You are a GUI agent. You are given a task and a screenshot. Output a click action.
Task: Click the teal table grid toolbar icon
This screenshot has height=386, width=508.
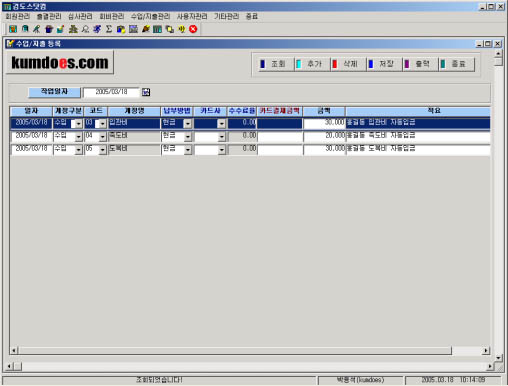point(157,29)
